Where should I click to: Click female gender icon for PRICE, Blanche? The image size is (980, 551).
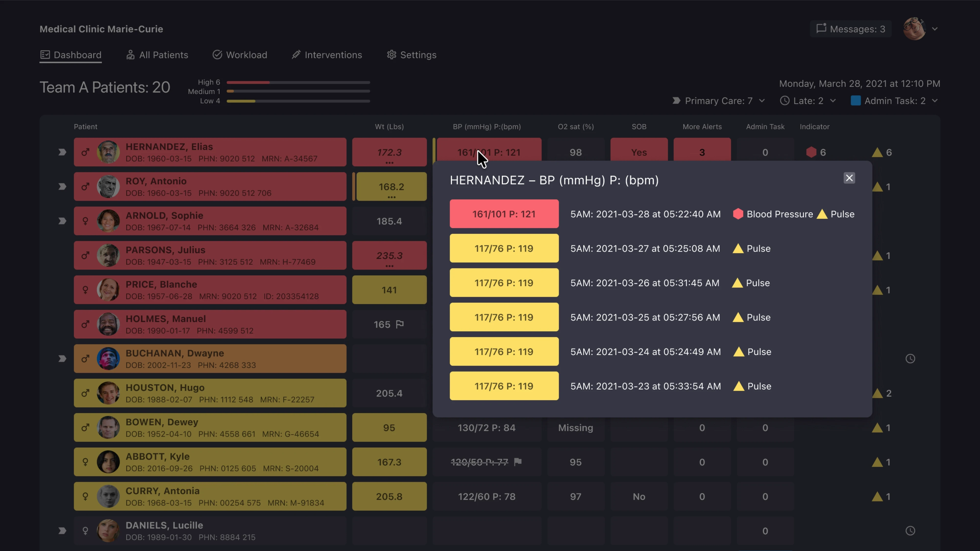pos(85,290)
